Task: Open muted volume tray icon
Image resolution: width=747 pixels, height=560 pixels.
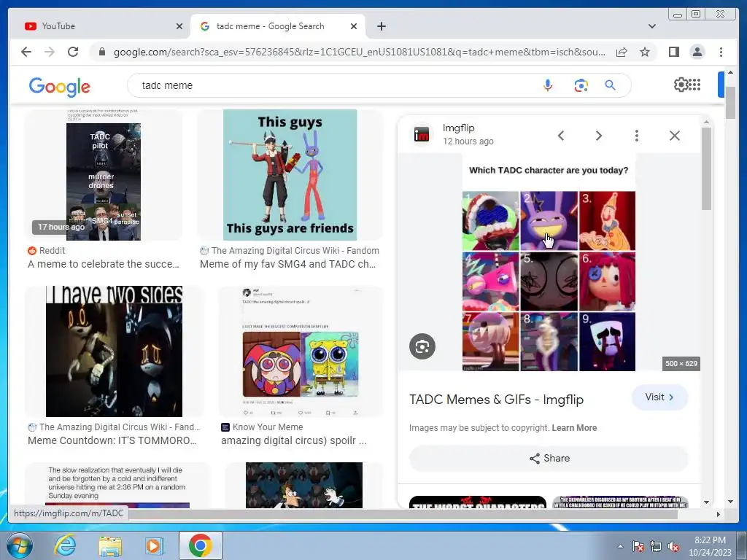Action: [673, 547]
